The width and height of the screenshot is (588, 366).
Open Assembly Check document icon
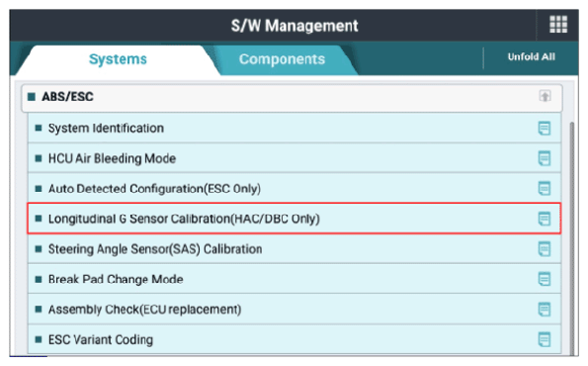(545, 310)
